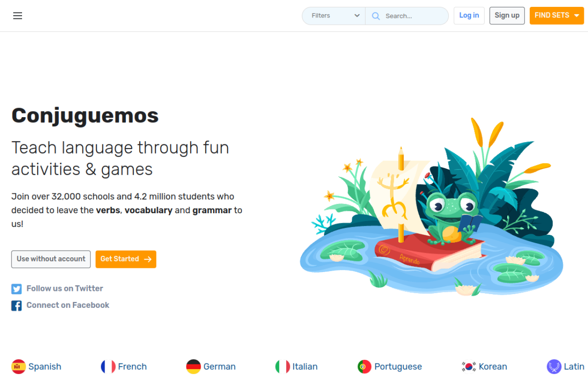Click the Log in button
588x392 pixels.
[469, 16]
